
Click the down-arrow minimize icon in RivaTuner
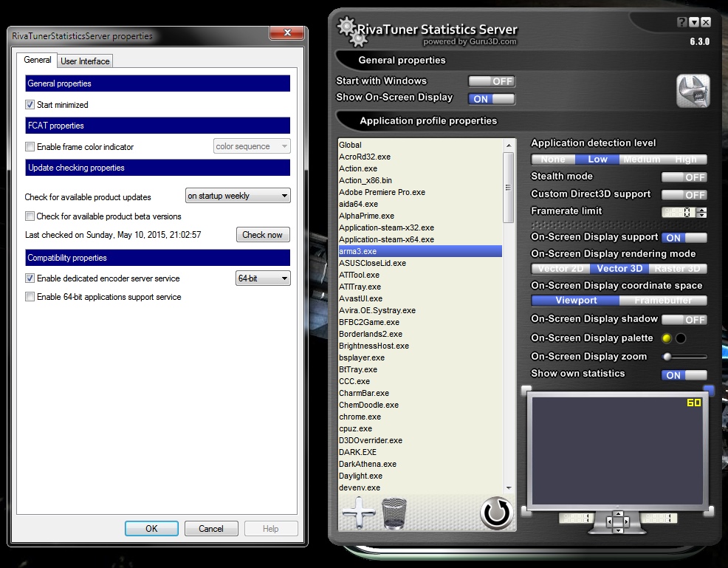694,22
